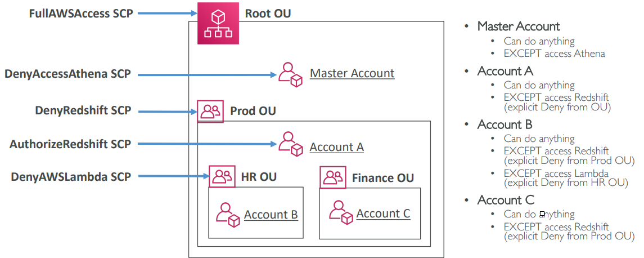Click the Finance OU label
Image resolution: width=644 pixels, height=258 pixels.
click(382, 178)
